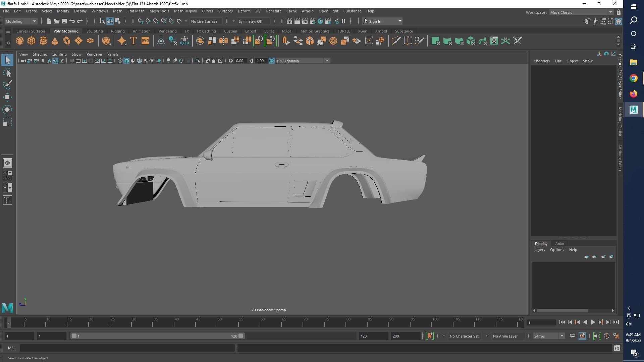
Task: Create a polygon cylinder from the shelf
Action: (x=43, y=41)
